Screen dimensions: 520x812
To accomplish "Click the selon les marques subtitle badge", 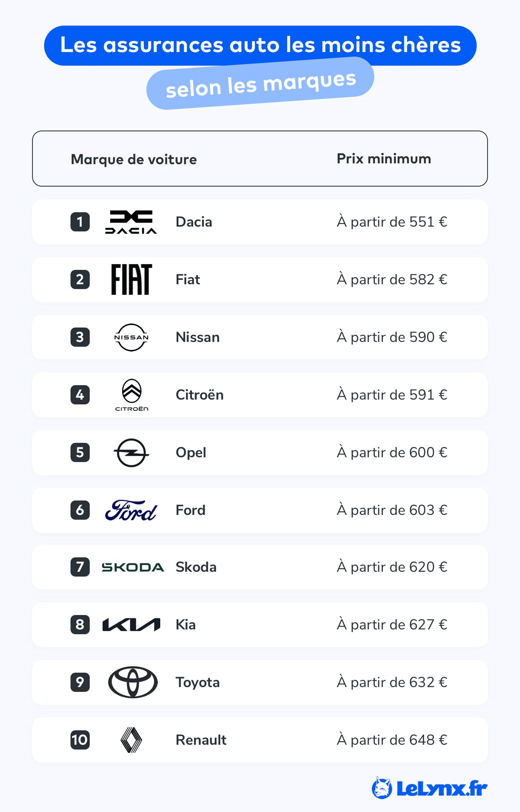I will click(260, 83).
